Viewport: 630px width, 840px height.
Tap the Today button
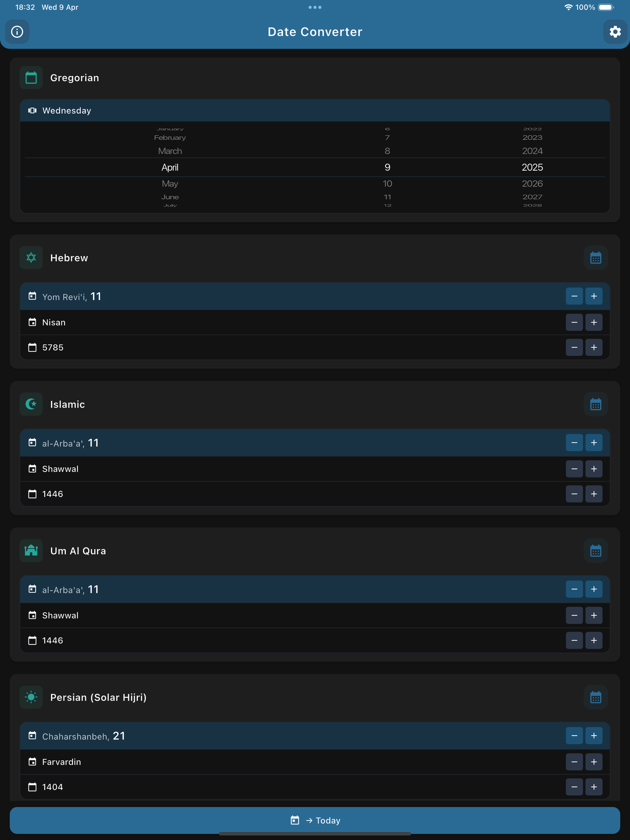coord(315,820)
